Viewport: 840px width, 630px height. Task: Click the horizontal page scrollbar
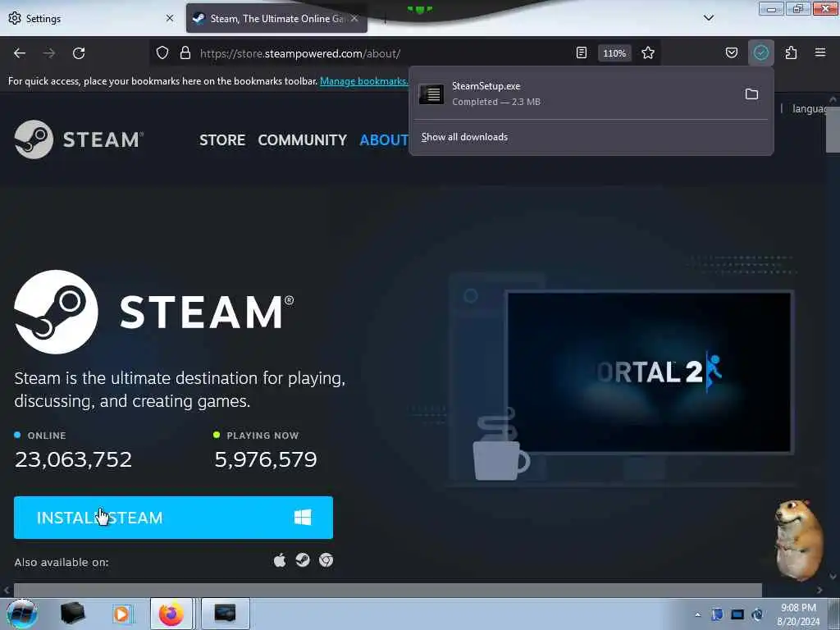coord(388,590)
